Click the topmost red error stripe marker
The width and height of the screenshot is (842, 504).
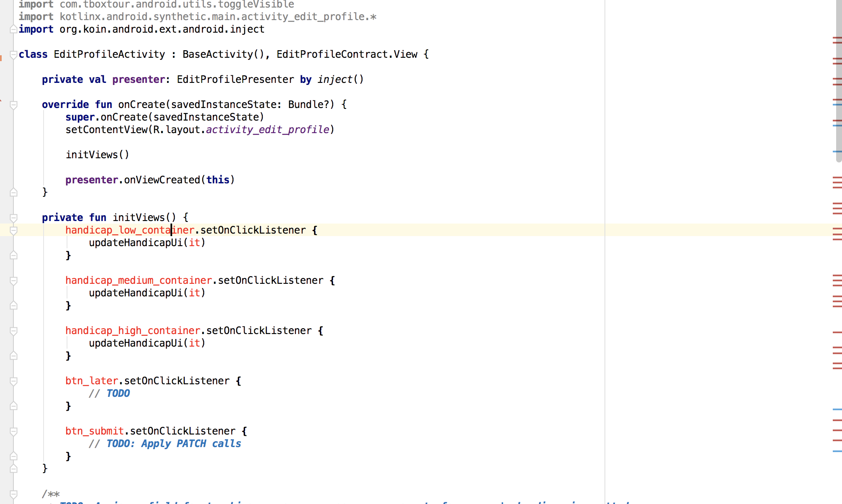(837, 38)
